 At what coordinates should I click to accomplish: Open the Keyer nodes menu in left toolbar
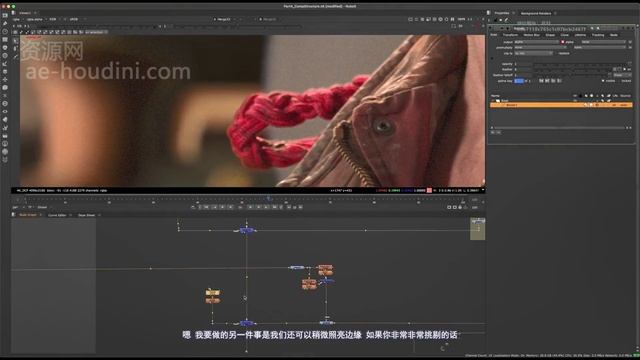[5, 64]
